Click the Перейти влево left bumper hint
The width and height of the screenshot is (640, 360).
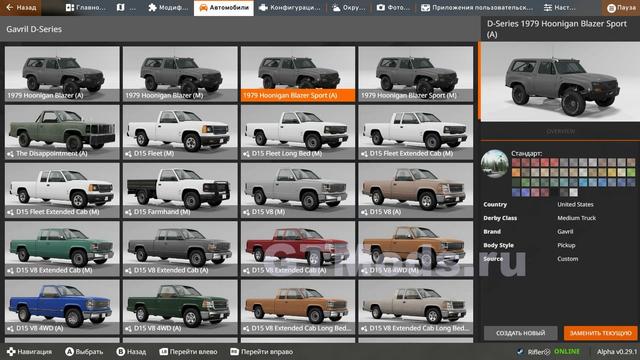(x=188, y=351)
